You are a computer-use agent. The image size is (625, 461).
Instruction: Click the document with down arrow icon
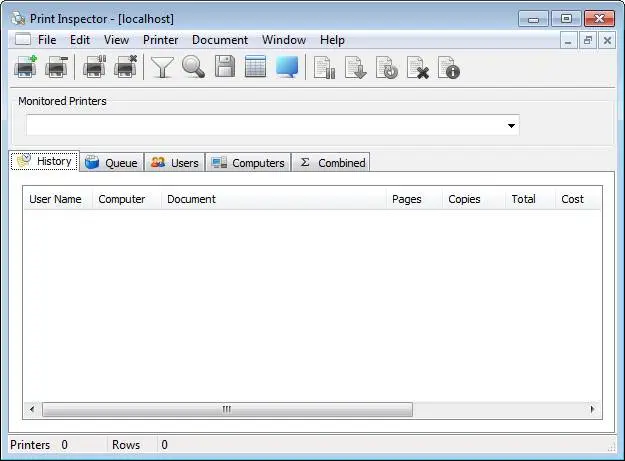tap(355, 67)
